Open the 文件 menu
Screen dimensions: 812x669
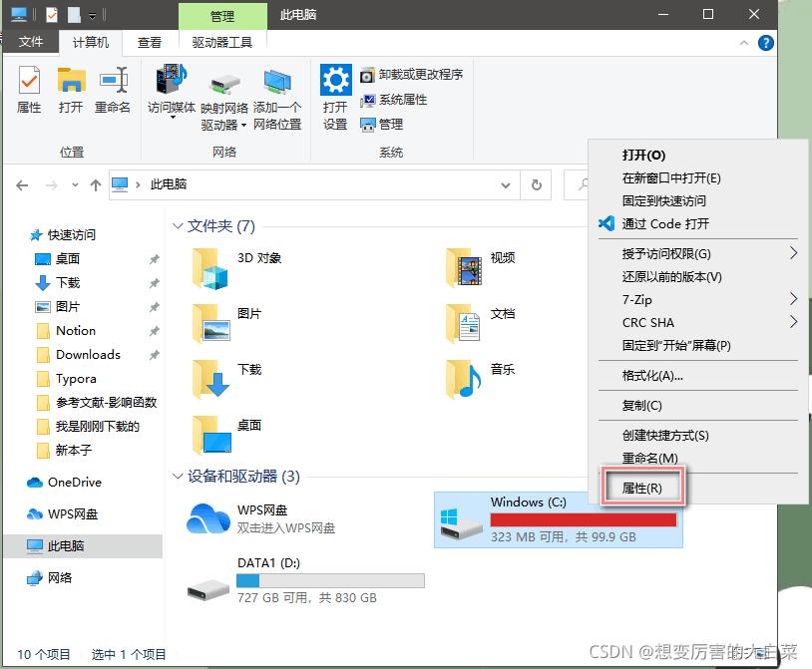tap(31, 42)
